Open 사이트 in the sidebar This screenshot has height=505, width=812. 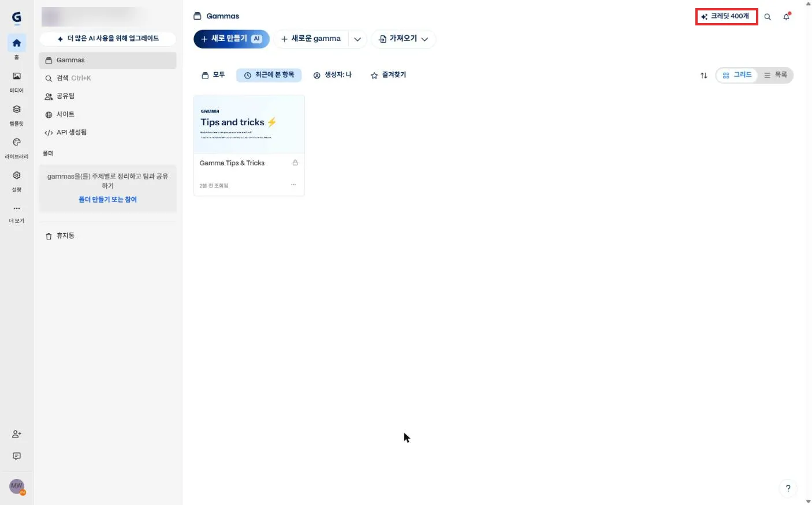click(108, 114)
